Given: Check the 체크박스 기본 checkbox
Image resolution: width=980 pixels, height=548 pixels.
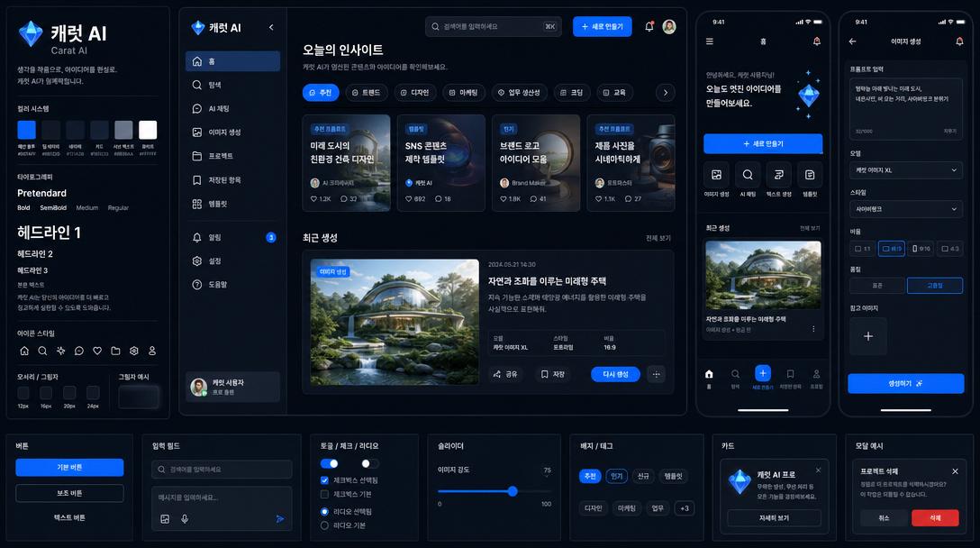Looking at the screenshot, I should pyautogui.click(x=324, y=494).
